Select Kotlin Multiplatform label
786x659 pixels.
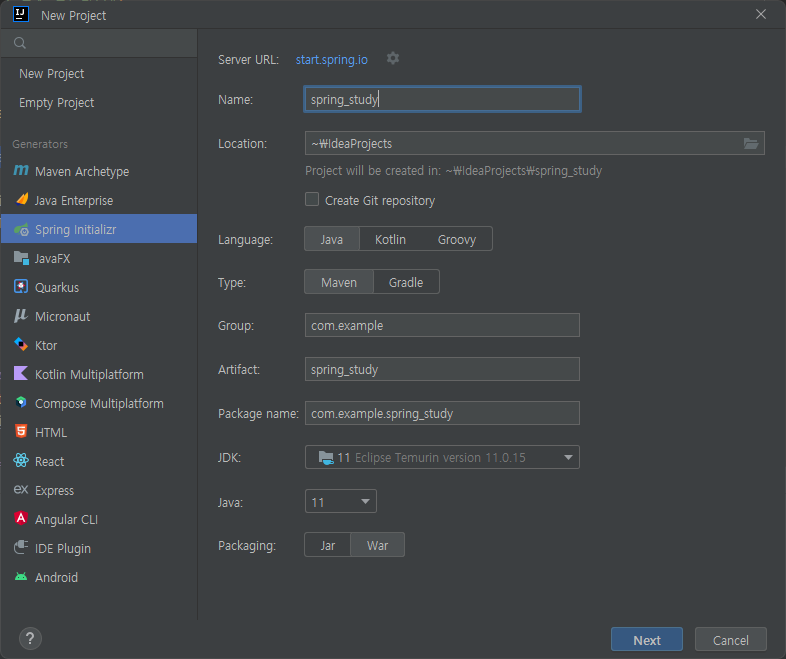pyautogui.click(x=89, y=374)
